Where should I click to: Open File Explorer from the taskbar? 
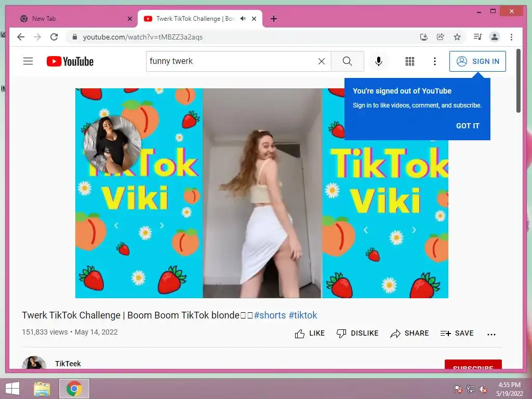42,389
